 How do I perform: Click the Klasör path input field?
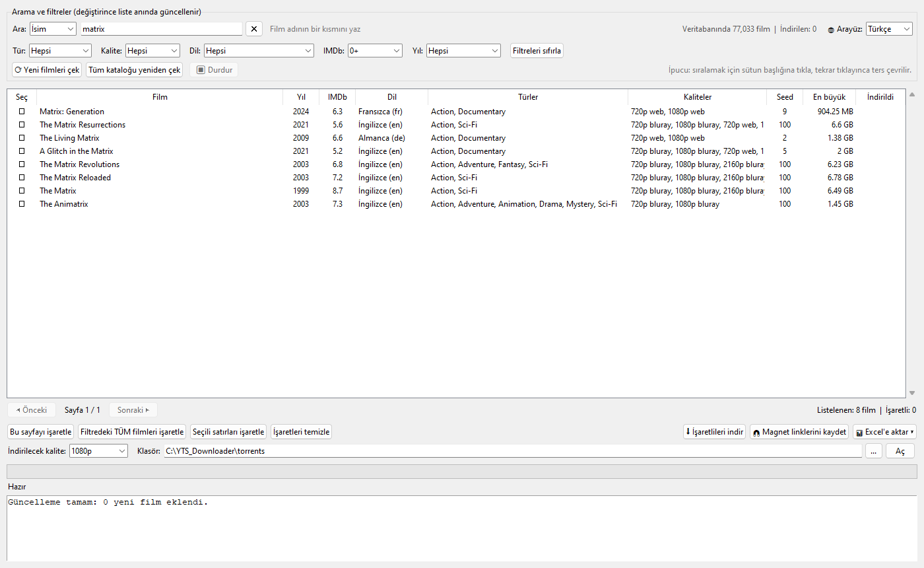[x=513, y=451]
